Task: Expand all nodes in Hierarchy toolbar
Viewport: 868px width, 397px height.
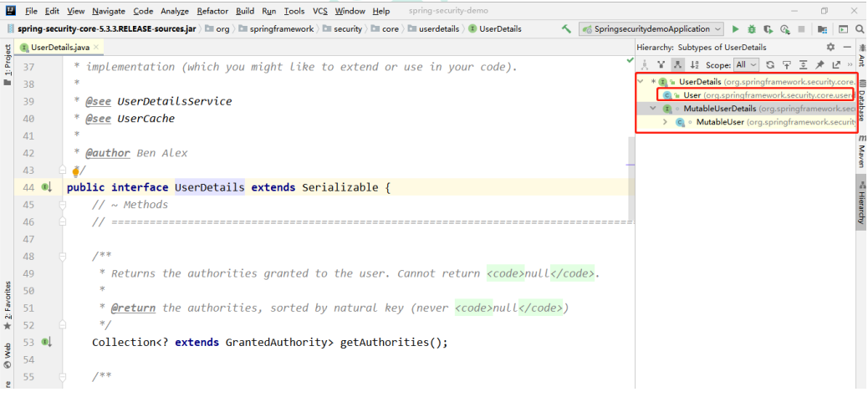Action: (803, 64)
